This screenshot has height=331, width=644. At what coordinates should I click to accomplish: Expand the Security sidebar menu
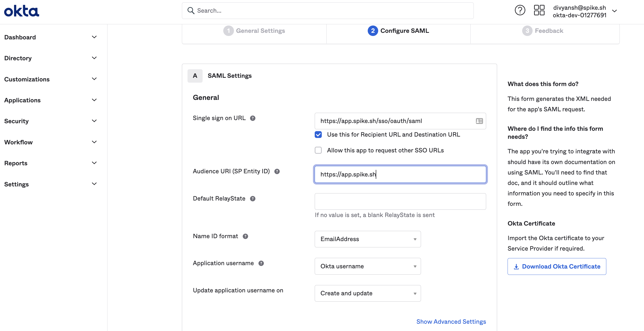(x=51, y=121)
